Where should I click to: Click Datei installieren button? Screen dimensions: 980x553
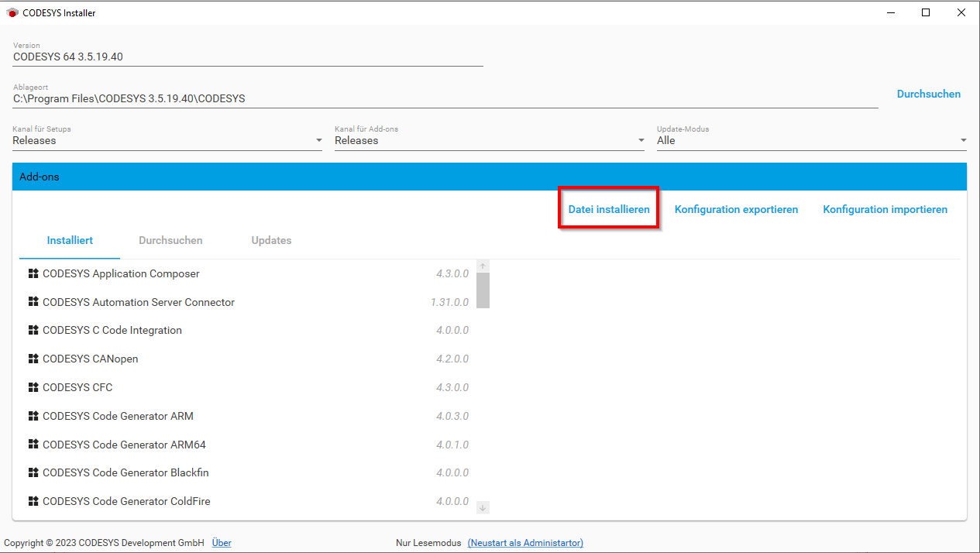tap(609, 209)
